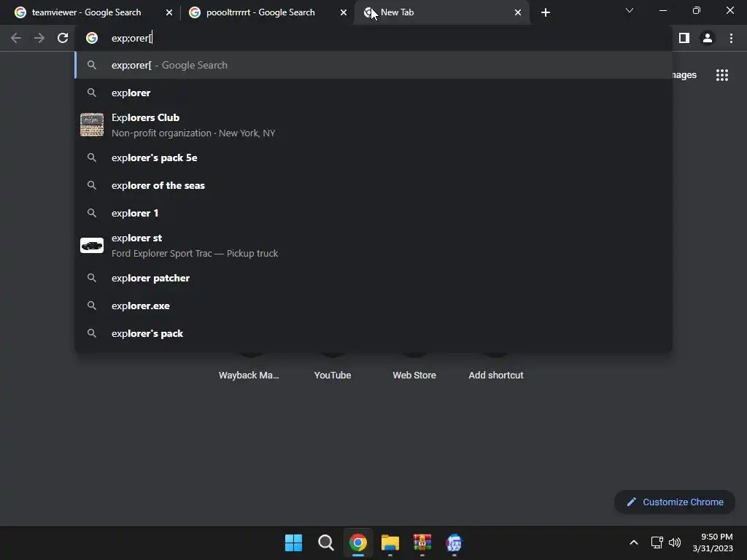The height and width of the screenshot is (560, 747).
Task: Open a new tab with plus button
Action: coord(546,12)
